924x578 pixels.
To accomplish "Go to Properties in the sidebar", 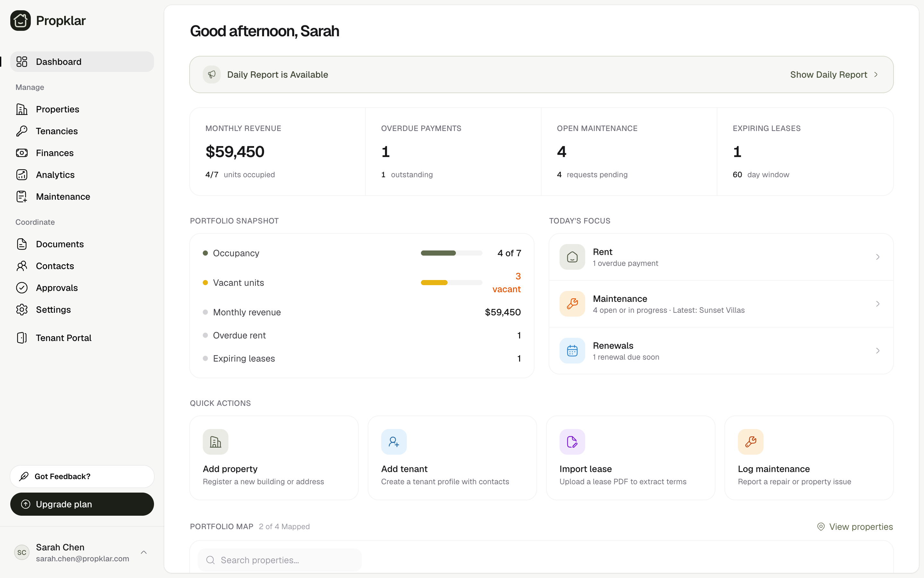I will coord(82,109).
